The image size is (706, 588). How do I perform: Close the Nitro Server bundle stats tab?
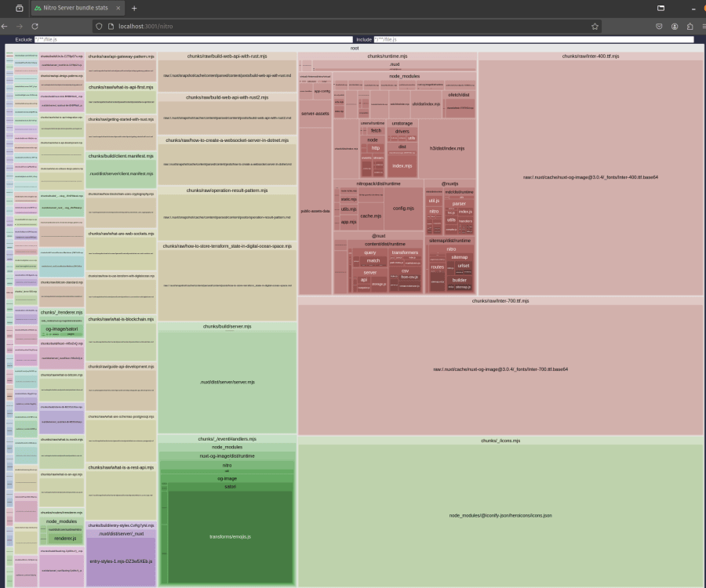point(118,8)
